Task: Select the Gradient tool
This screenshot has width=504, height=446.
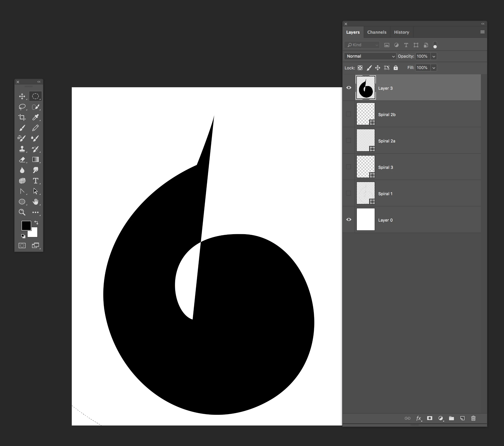Action: (35, 159)
